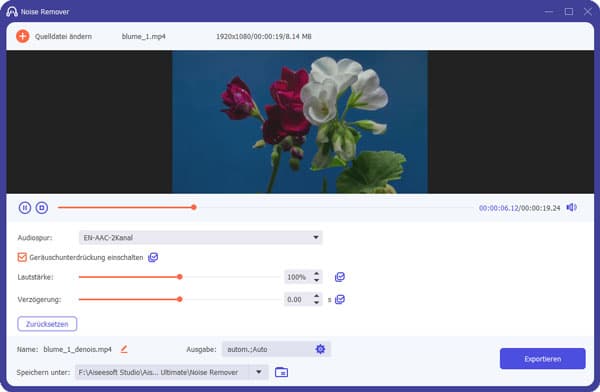Click Quelldatei ändern label
600x392 pixels.
click(64, 36)
